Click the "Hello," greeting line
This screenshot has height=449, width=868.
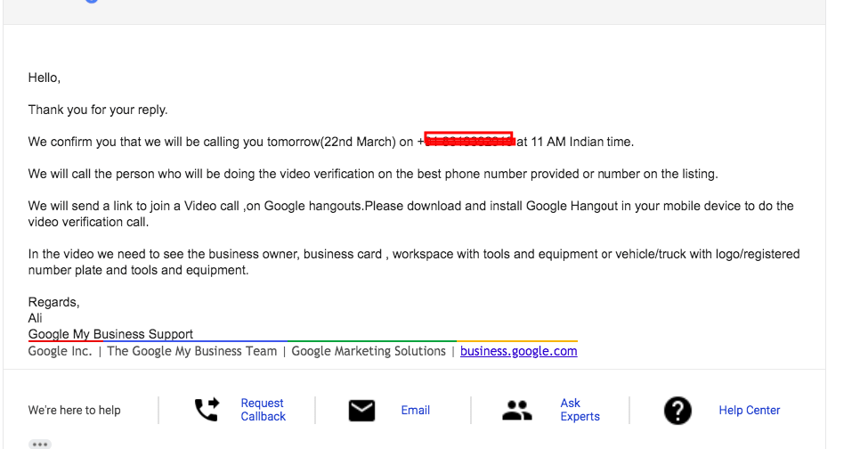[x=45, y=78]
